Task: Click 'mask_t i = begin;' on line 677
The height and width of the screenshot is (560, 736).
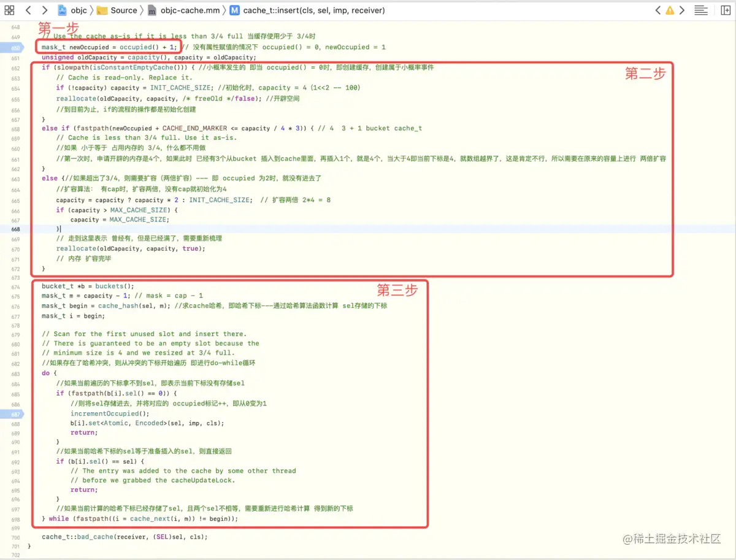Action: 74,316
